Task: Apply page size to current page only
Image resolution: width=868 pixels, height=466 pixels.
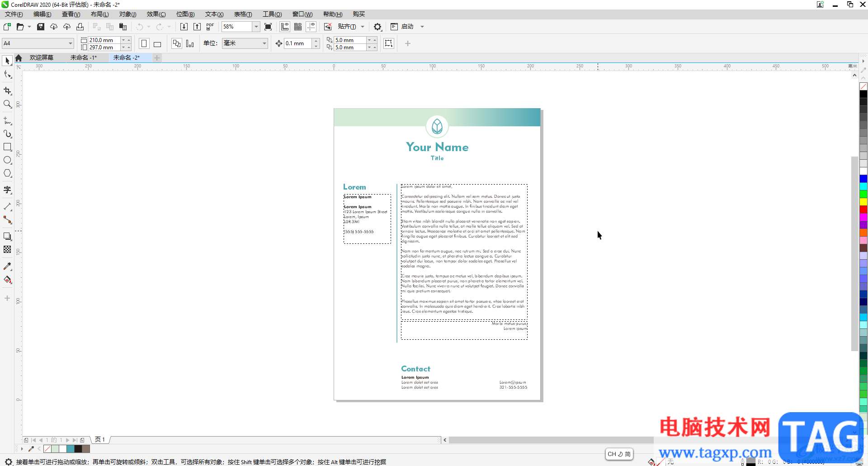Action: [x=190, y=43]
